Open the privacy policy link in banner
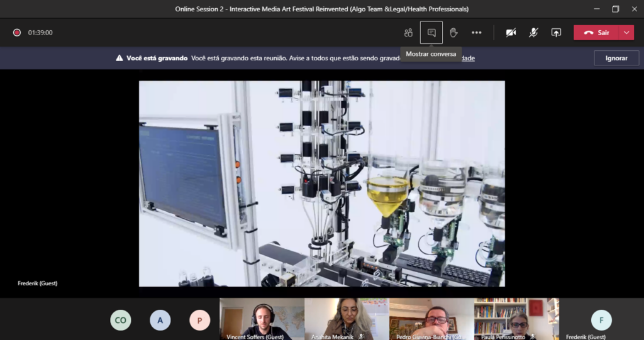Screen dimensions: 644x340 [469, 58]
